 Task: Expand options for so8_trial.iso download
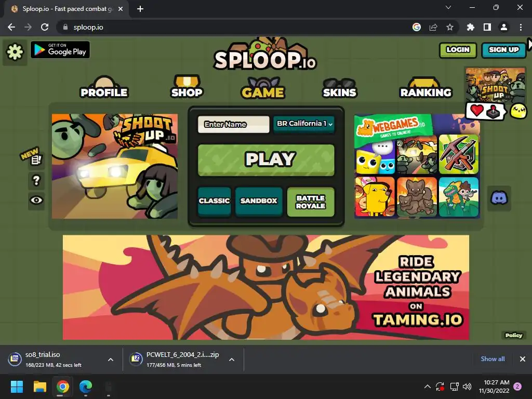click(x=111, y=360)
